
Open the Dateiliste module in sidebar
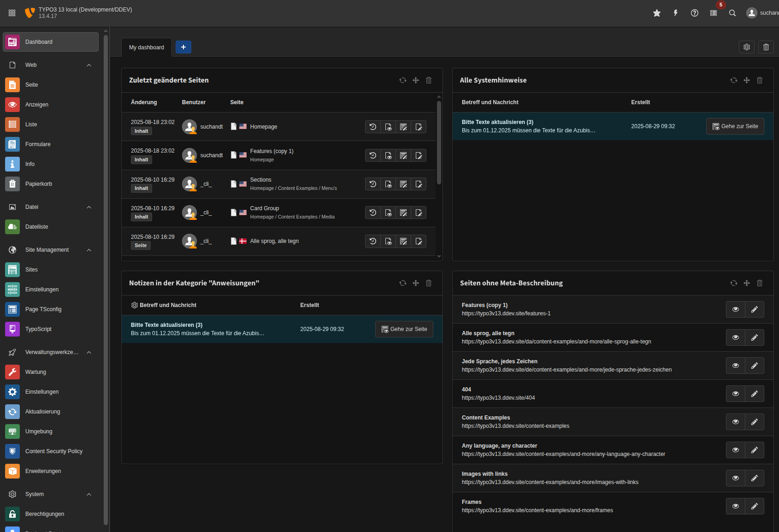37,227
